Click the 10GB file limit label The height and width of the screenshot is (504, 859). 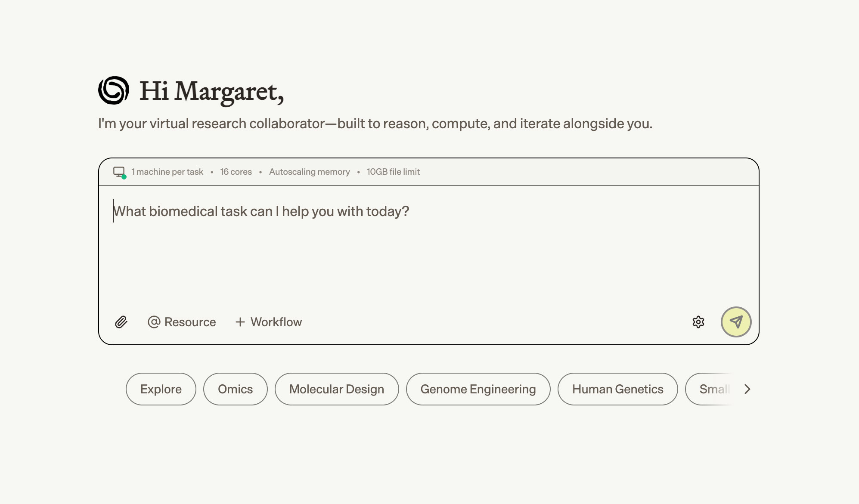[393, 172]
